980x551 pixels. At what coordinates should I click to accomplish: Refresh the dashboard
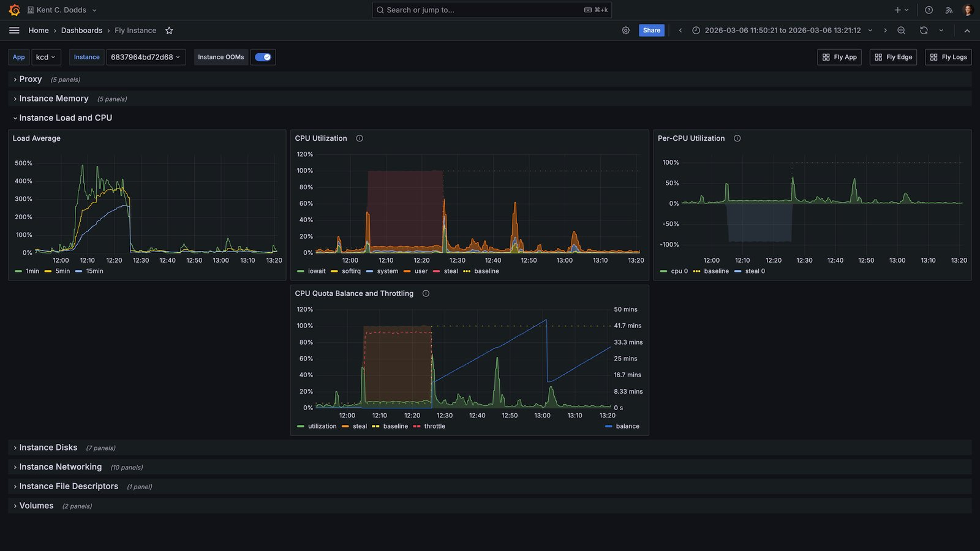point(924,30)
